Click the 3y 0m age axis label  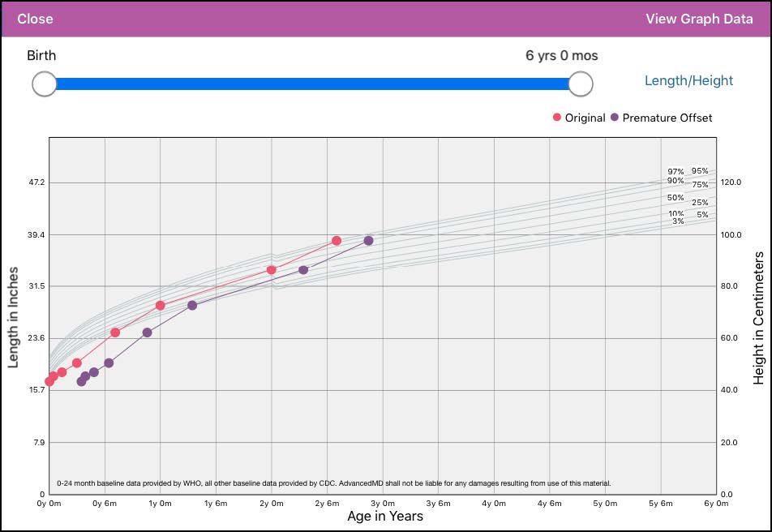(383, 504)
